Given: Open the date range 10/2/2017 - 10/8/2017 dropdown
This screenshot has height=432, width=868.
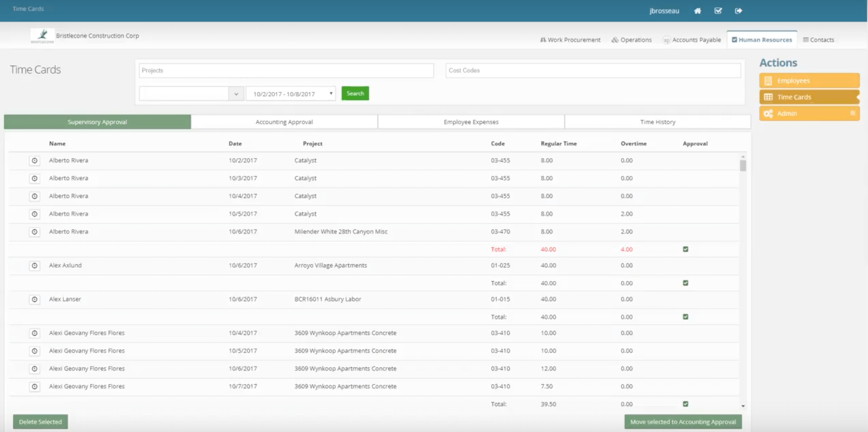Looking at the screenshot, I should point(290,94).
